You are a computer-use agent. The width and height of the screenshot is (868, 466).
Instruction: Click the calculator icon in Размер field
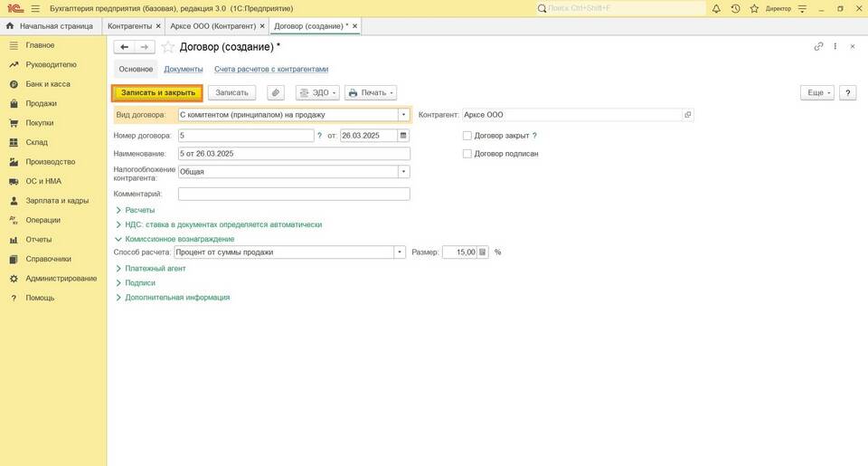point(483,252)
